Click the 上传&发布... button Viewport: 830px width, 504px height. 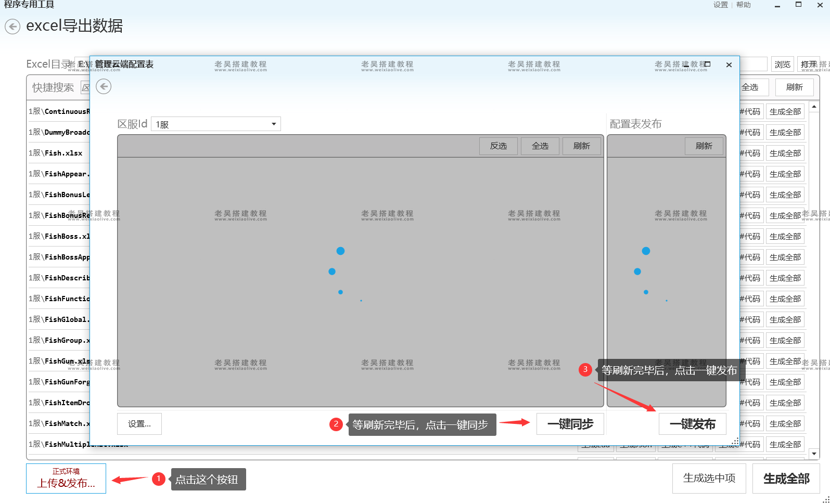[x=66, y=479]
